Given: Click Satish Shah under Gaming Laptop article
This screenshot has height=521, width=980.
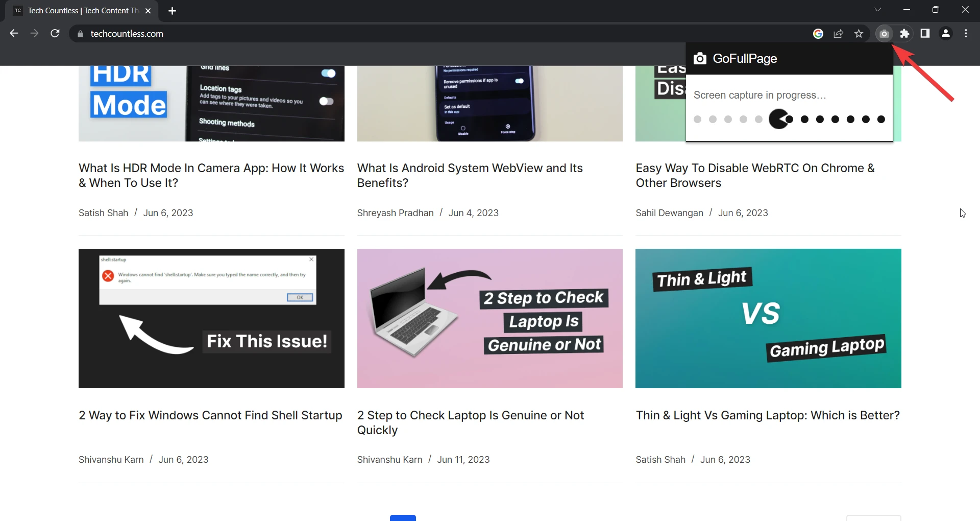Looking at the screenshot, I should pyautogui.click(x=660, y=460).
